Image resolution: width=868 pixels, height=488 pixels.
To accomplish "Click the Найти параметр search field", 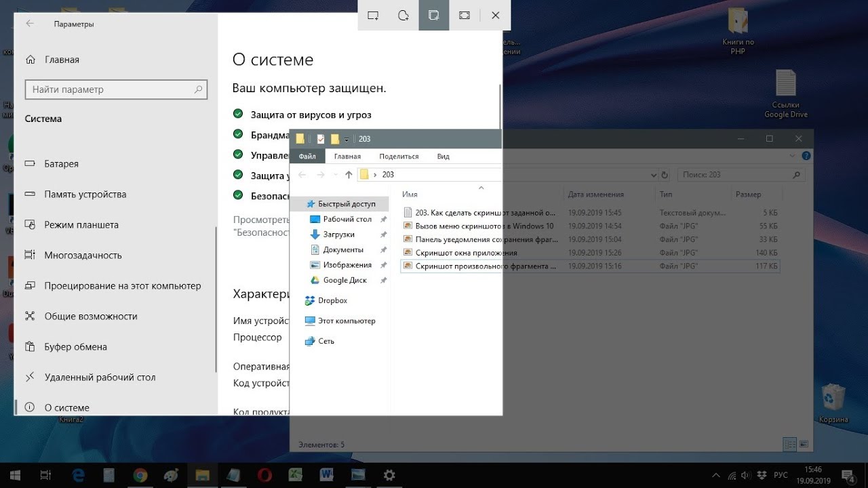I will 116,89.
